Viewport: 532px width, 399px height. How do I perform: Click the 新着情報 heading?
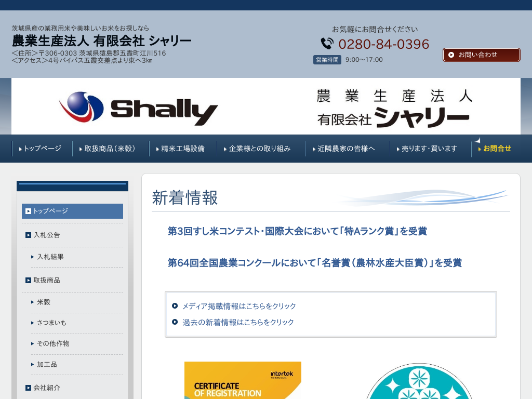click(185, 197)
